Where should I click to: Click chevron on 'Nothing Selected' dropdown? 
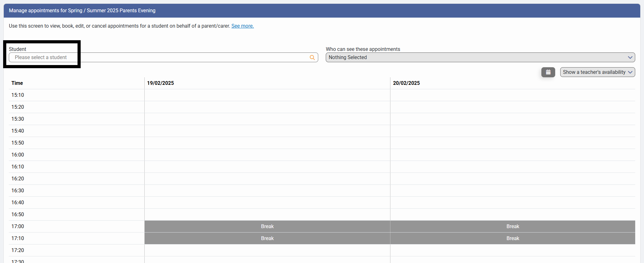pyautogui.click(x=630, y=58)
